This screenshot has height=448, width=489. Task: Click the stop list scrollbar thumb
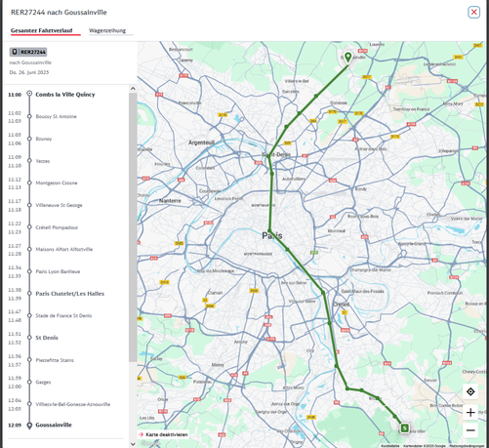133,227
